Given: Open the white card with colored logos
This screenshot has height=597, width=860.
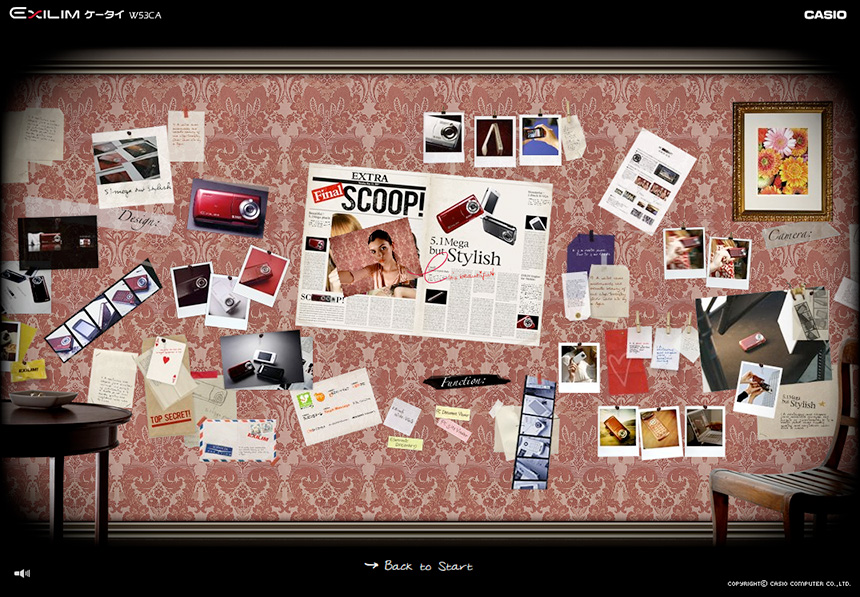Looking at the screenshot, I should tap(336, 406).
